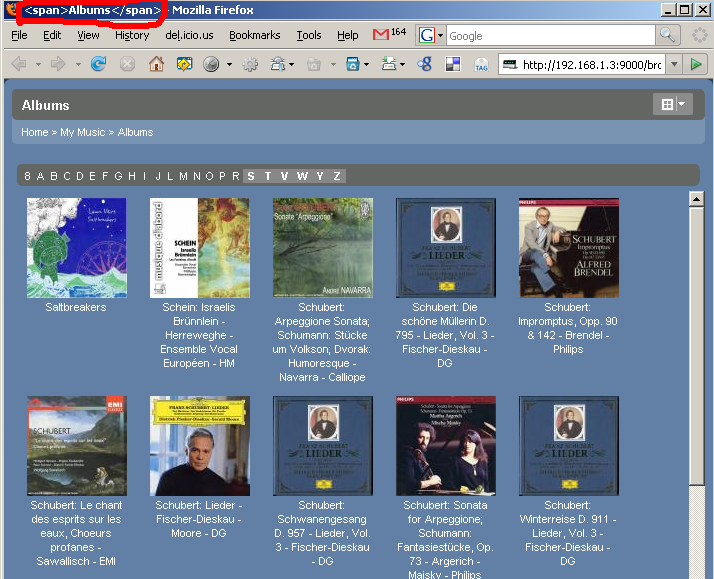Screen dimensions: 714x579
Task: Click the Stop loading icon
Action: coord(127,64)
